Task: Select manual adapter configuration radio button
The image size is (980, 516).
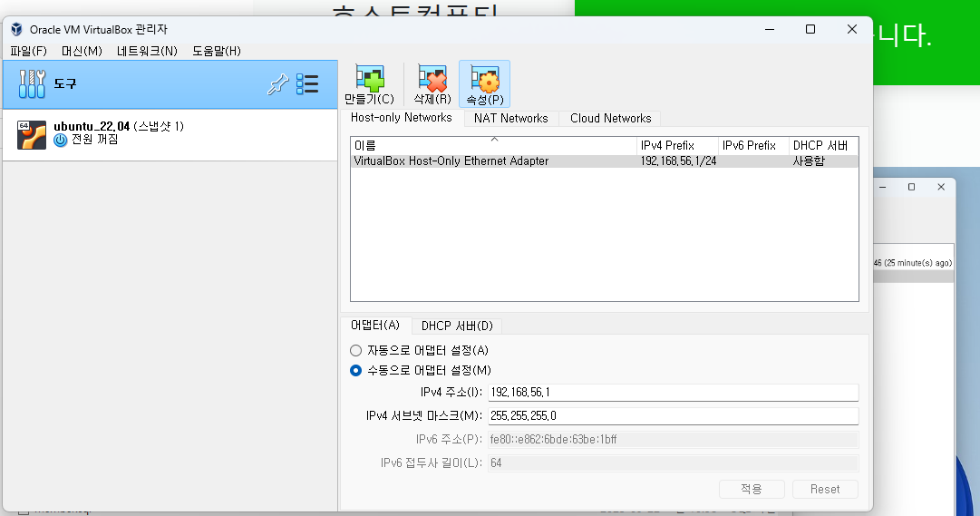Action: click(355, 370)
